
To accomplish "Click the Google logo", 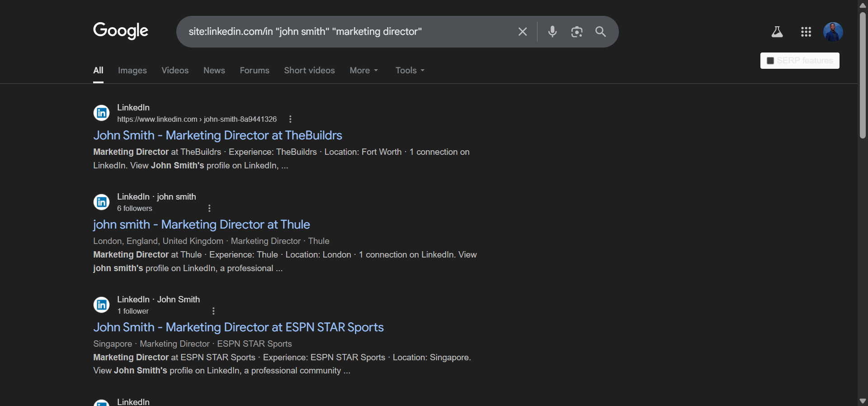I will pos(121,31).
